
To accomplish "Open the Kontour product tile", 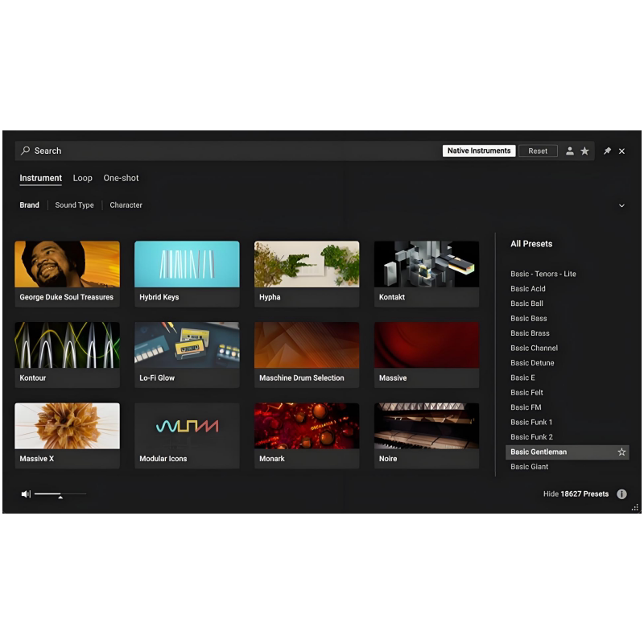I will (x=68, y=354).
